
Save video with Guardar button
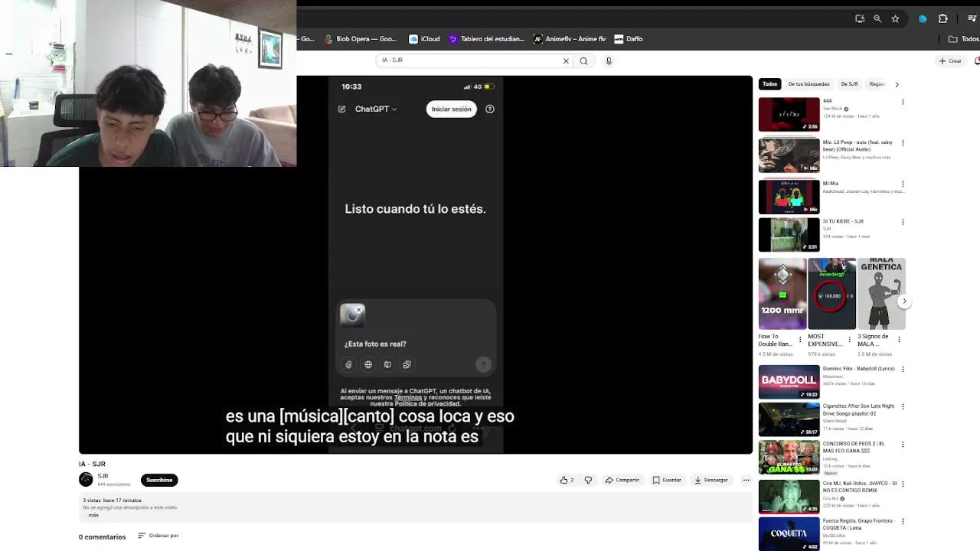point(667,480)
